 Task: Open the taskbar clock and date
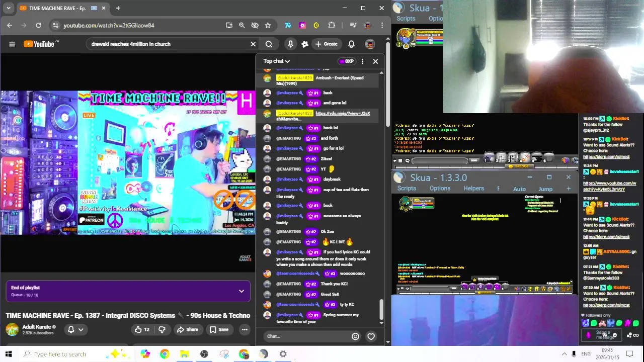(x=607, y=354)
